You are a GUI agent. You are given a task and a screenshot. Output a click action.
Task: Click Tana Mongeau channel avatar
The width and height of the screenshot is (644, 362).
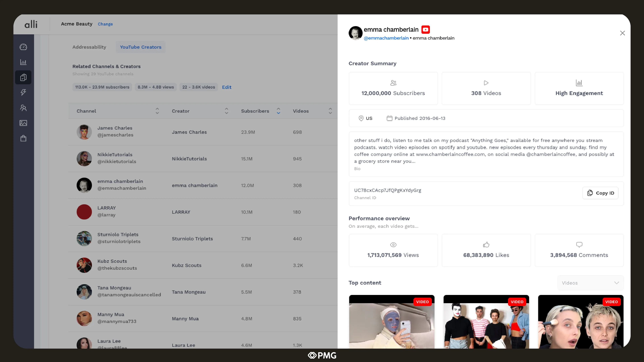(84, 292)
